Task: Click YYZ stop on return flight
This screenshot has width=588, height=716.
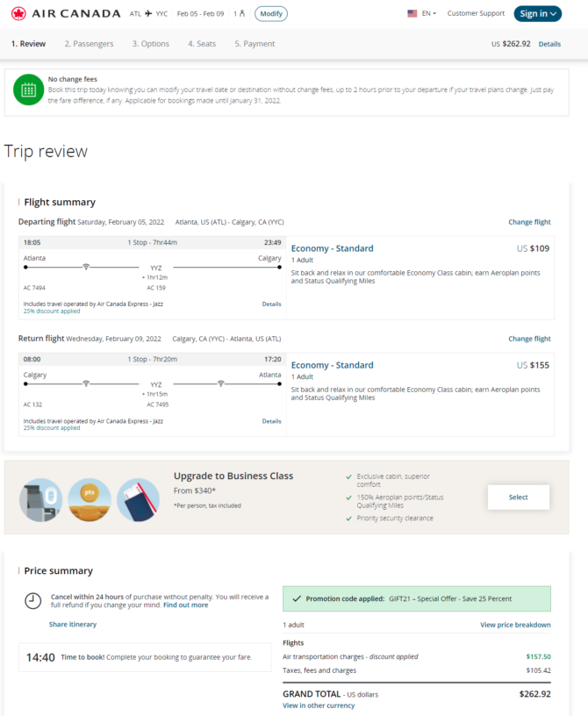Action: pos(156,385)
